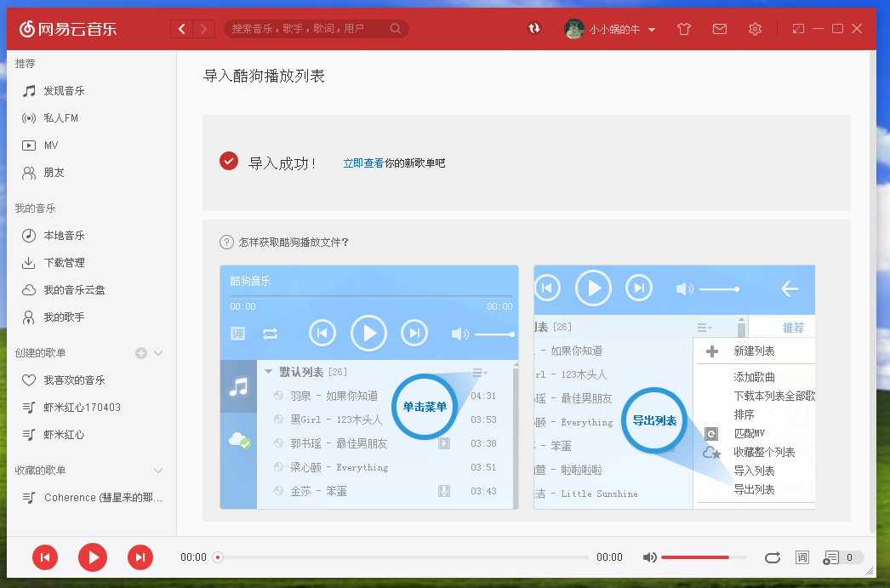Click the question mark help icon
This screenshot has height=588, width=890.
226,243
